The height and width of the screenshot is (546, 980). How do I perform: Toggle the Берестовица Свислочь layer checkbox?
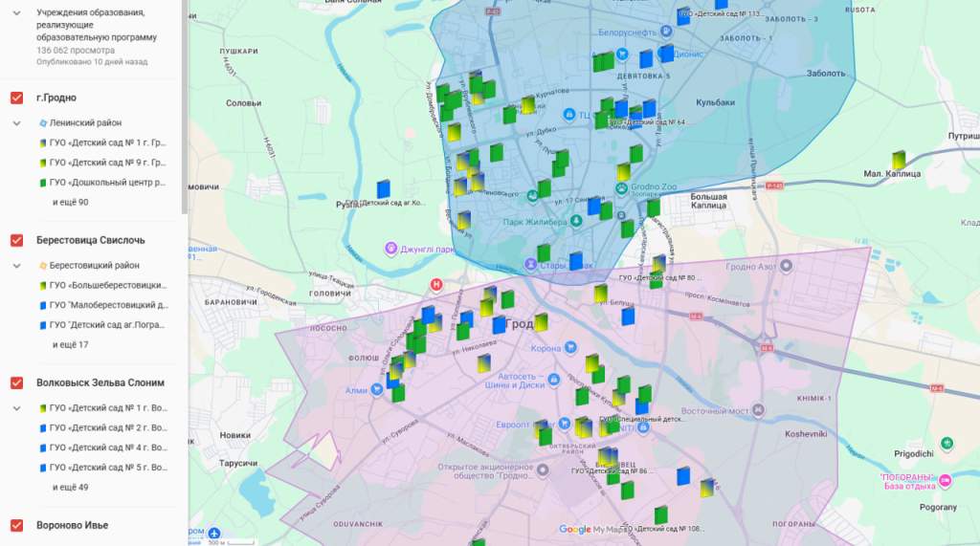(17, 240)
